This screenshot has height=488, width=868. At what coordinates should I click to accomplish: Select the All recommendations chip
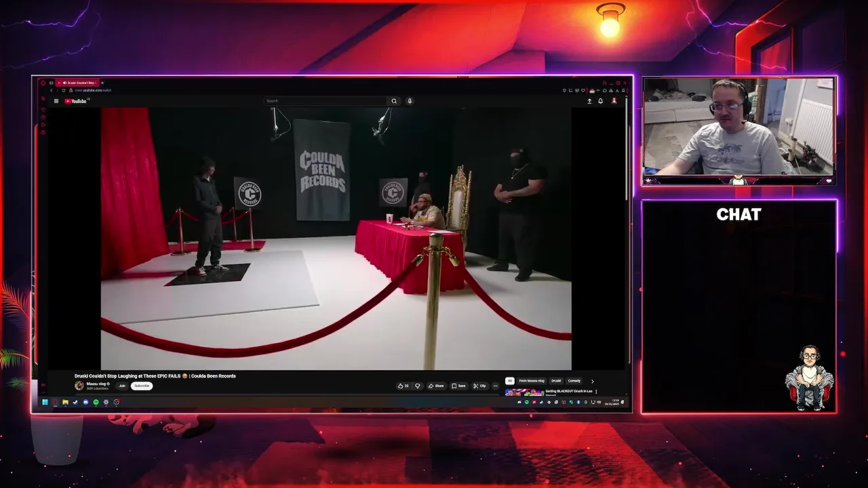pyautogui.click(x=510, y=381)
